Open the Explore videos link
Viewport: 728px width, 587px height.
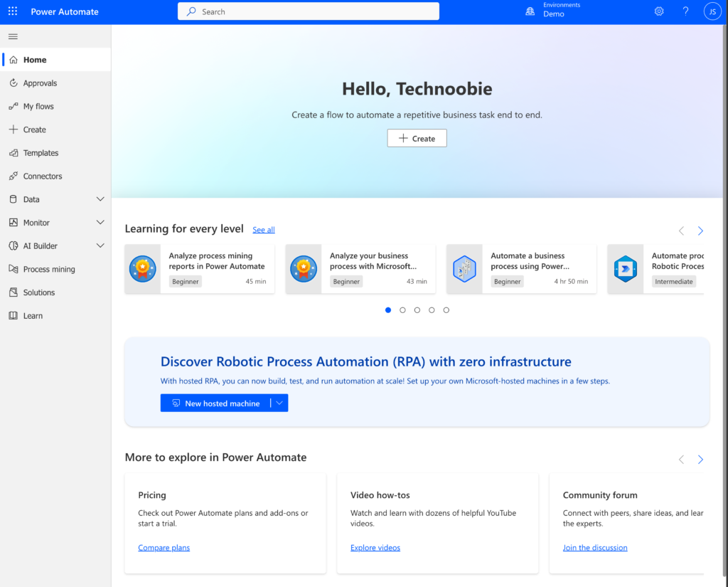[x=375, y=547]
